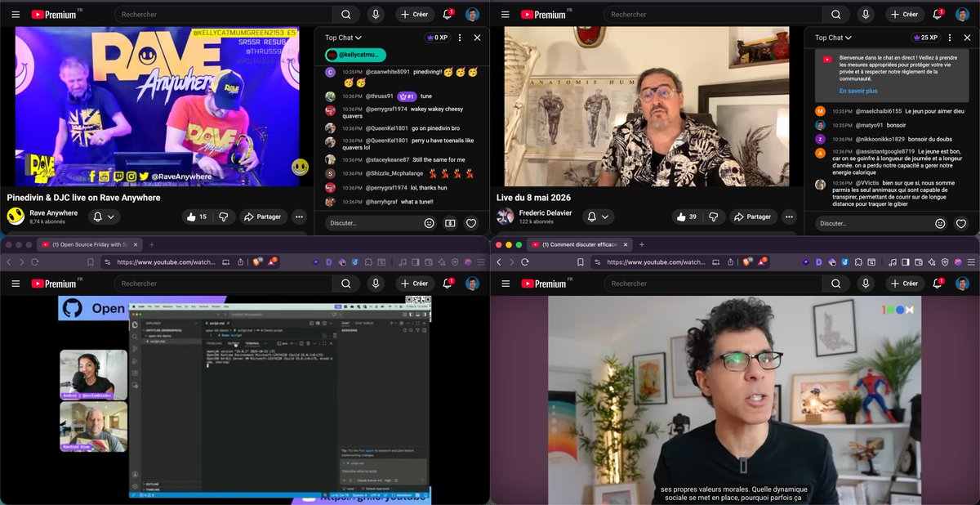The image size is (980, 505).
Task: Open chat options three-dot menu in Rave Anywhere chat
Action: coord(460,38)
